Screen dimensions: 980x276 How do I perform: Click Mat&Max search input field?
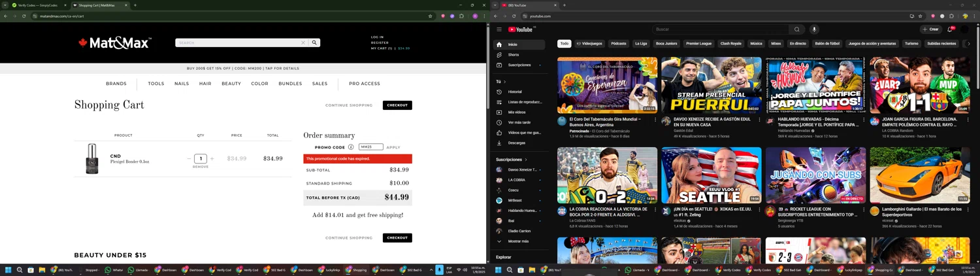tap(238, 43)
